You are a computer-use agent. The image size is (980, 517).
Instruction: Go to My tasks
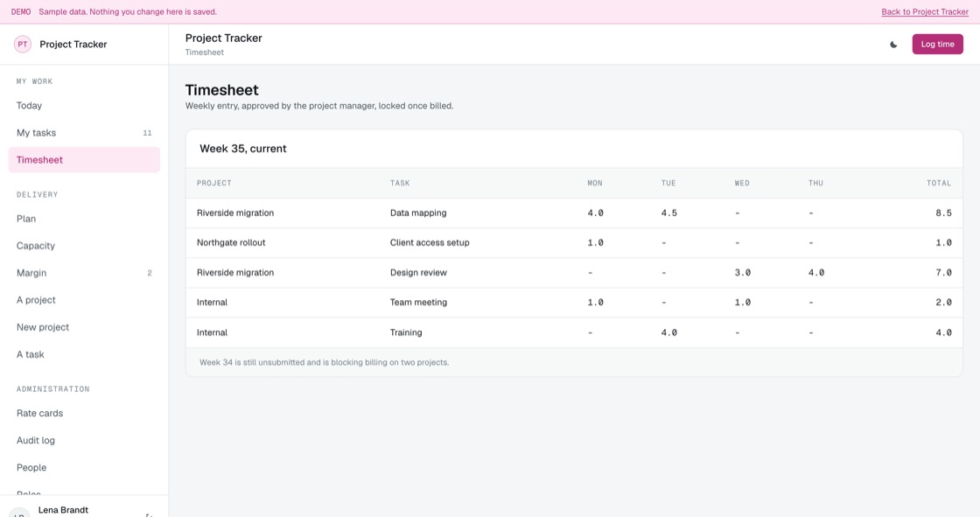84,133
